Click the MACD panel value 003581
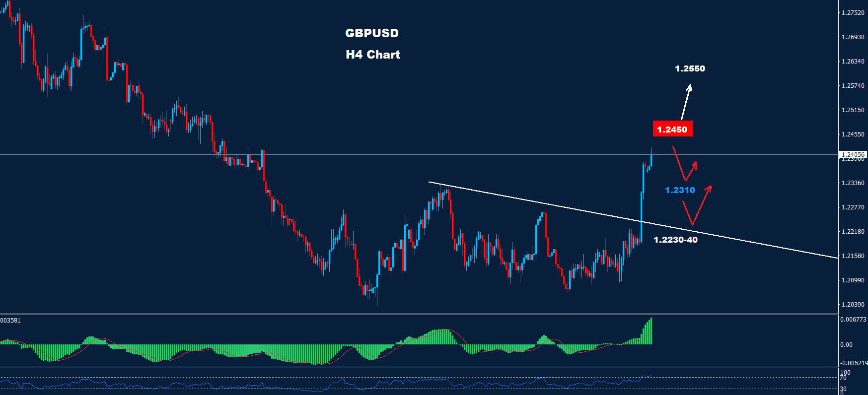 click(10, 321)
